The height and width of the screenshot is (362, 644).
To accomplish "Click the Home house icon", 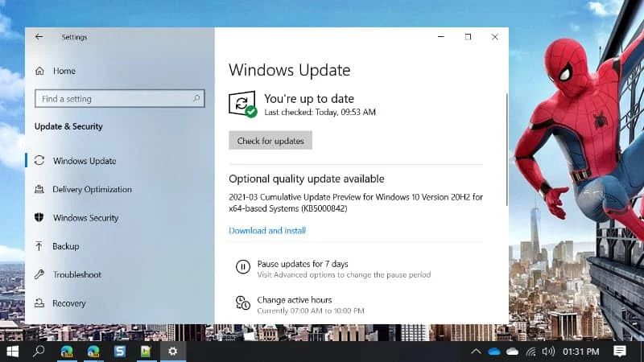I will (39, 71).
